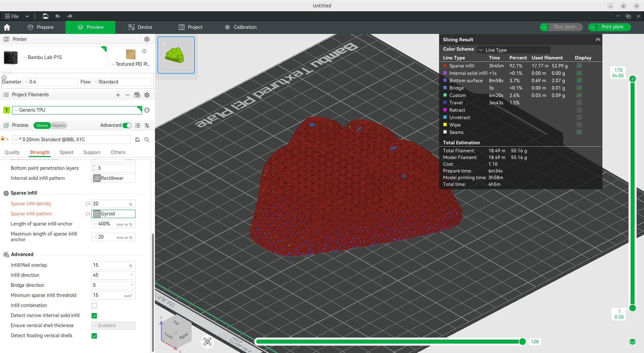
Task: Click the redo arrow icon
Action: click(x=70, y=16)
